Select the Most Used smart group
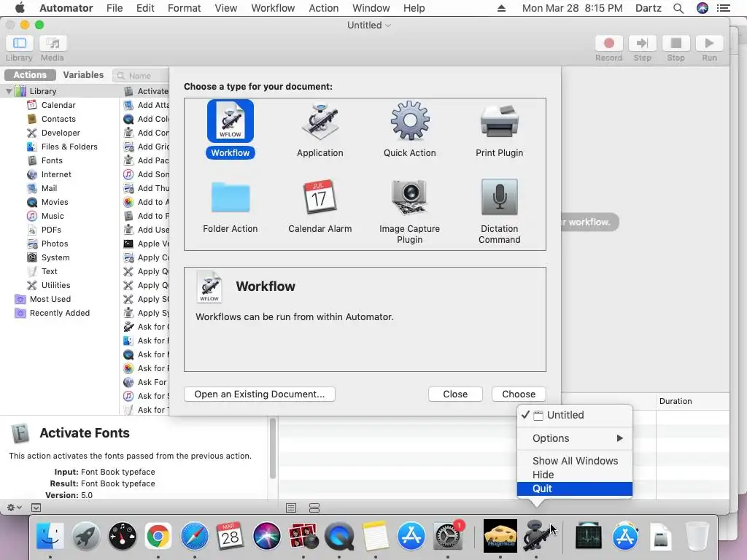Viewport: 747px width, 560px height. (50, 299)
